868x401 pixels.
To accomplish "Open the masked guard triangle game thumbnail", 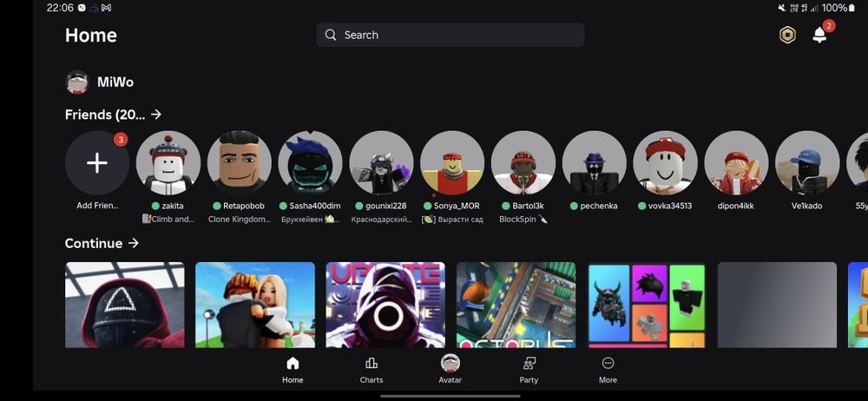I will [x=124, y=305].
